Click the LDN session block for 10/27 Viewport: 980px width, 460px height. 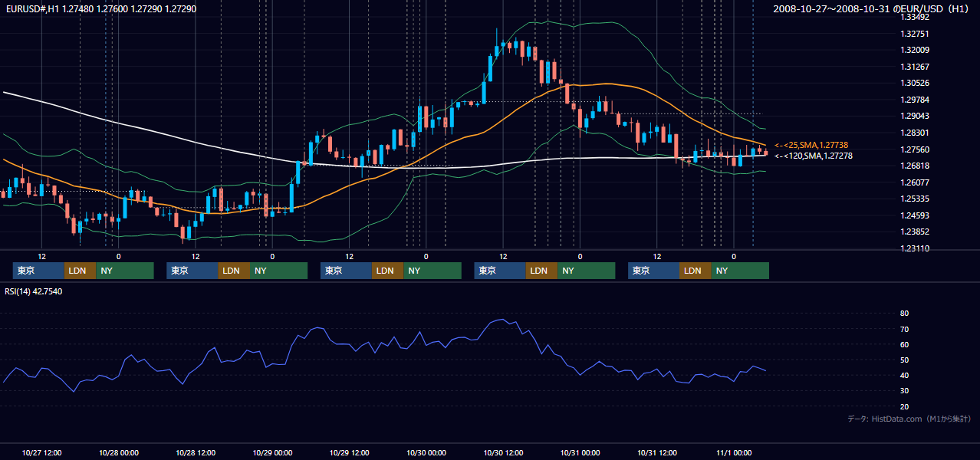[80, 271]
